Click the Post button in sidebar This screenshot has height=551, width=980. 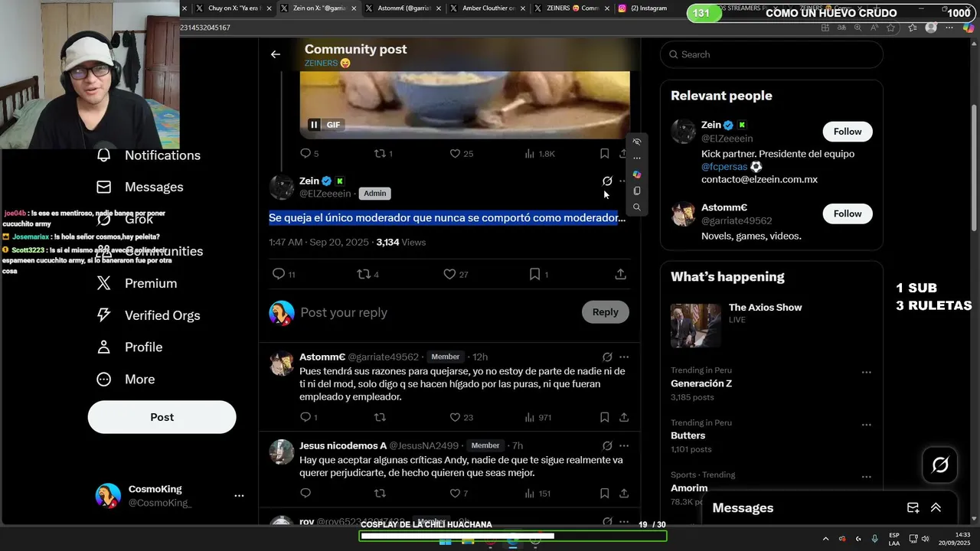162,417
